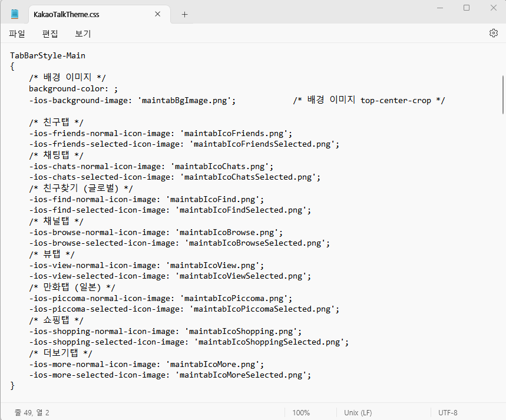Image resolution: width=506 pixels, height=420 pixels.
Task: Click the Unix (LF) line ending indicator
Action: tap(358, 412)
